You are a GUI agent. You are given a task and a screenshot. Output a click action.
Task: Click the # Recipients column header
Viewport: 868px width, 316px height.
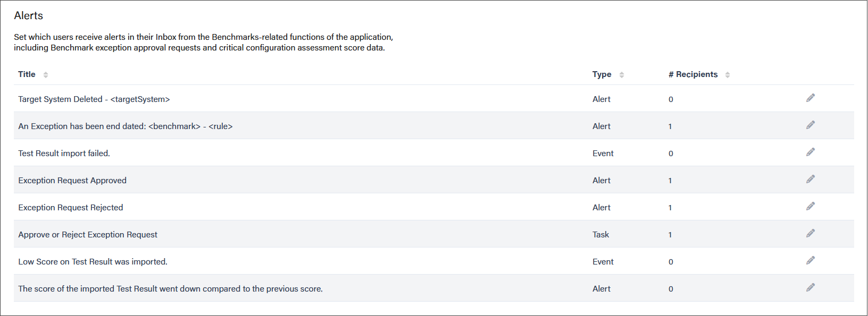click(x=693, y=74)
